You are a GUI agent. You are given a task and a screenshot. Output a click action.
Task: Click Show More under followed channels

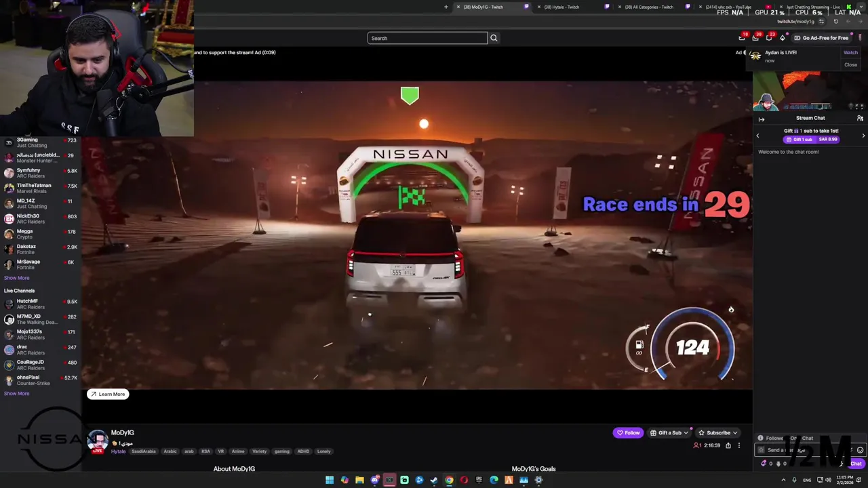(x=17, y=278)
